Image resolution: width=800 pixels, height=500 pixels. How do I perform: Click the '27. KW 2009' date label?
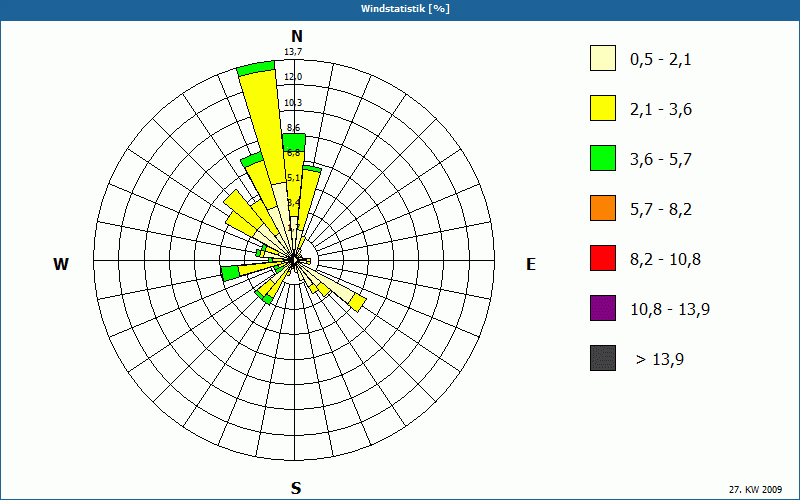point(755,489)
